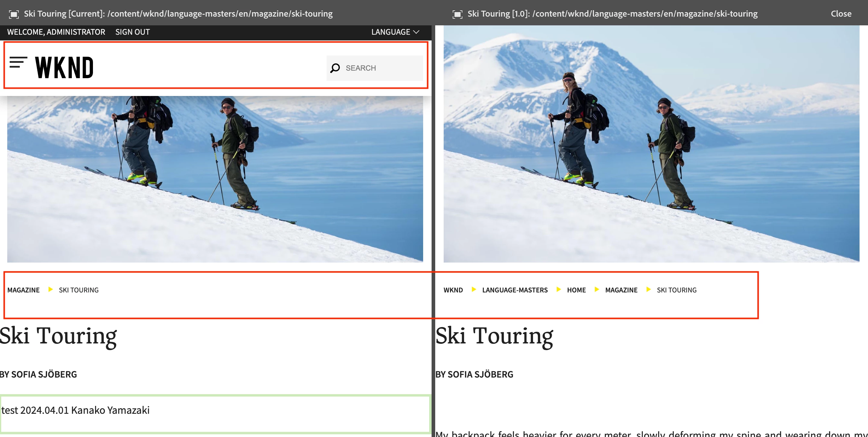
Task: Click arrow after WKND in right breadcrumb
Action: click(x=474, y=289)
